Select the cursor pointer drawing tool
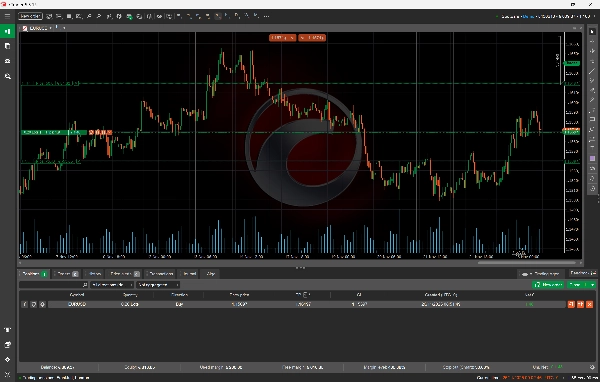Screen dimensions: 600x382 pos(592,31)
